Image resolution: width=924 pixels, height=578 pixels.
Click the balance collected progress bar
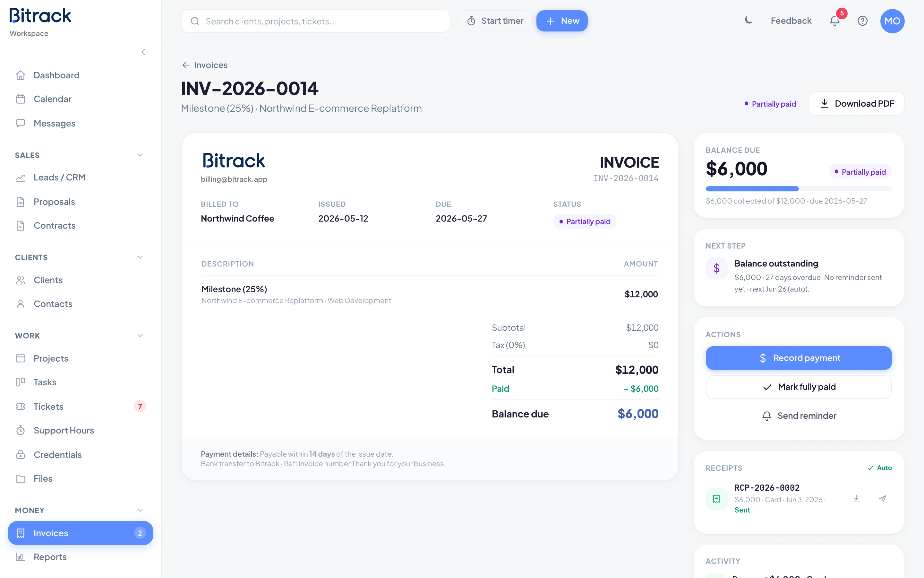(x=798, y=189)
